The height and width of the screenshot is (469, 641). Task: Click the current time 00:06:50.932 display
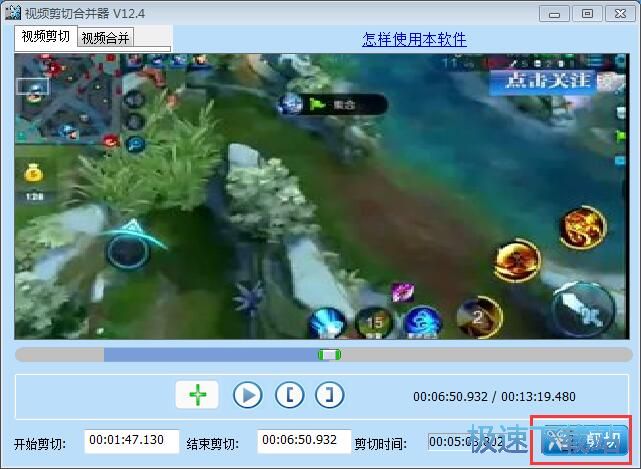click(x=450, y=397)
